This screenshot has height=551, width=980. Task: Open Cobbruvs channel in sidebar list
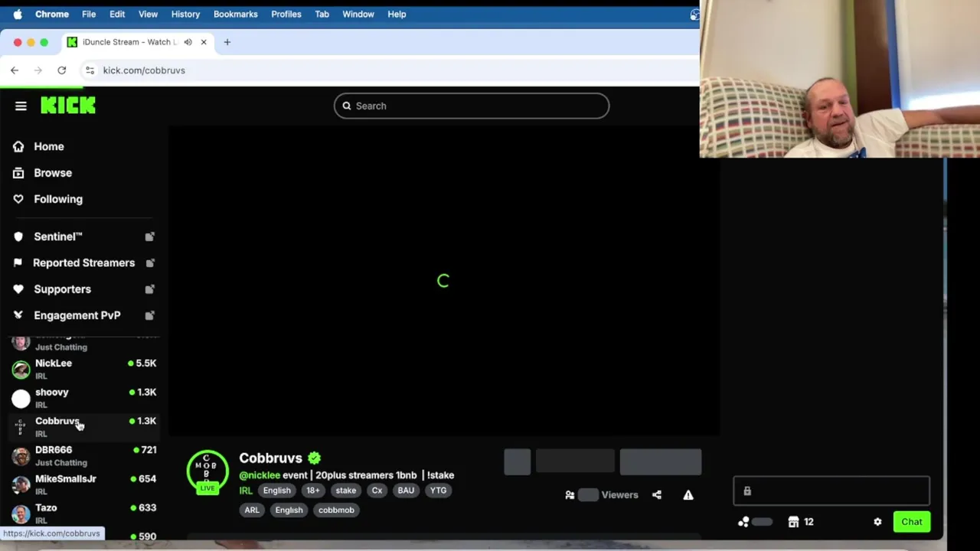pyautogui.click(x=84, y=427)
